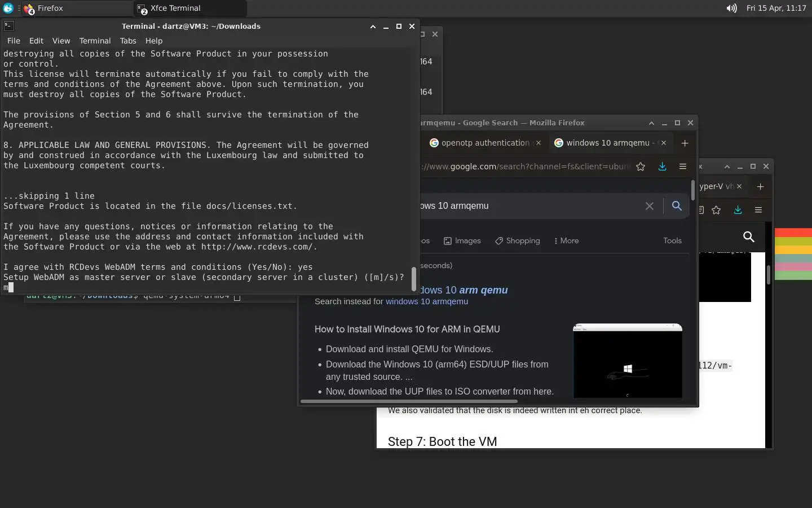The width and height of the screenshot is (812, 508).
Task: Open hamburger menu in back Firefox window
Action: coord(758,210)
